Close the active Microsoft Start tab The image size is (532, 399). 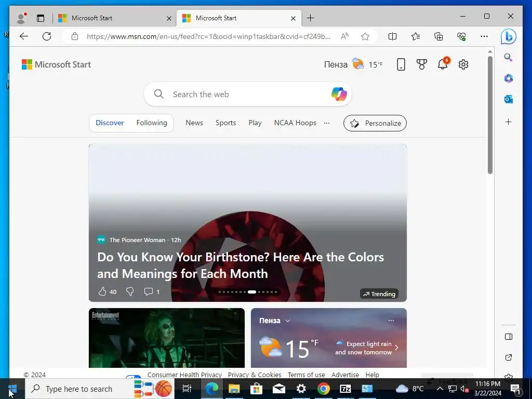pos(293,18)
